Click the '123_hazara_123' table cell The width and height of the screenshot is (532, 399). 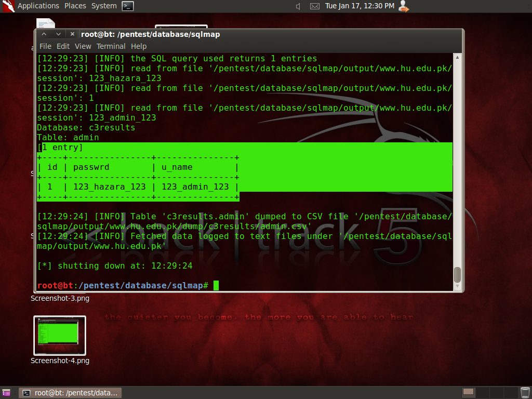[x=109, y=187]
